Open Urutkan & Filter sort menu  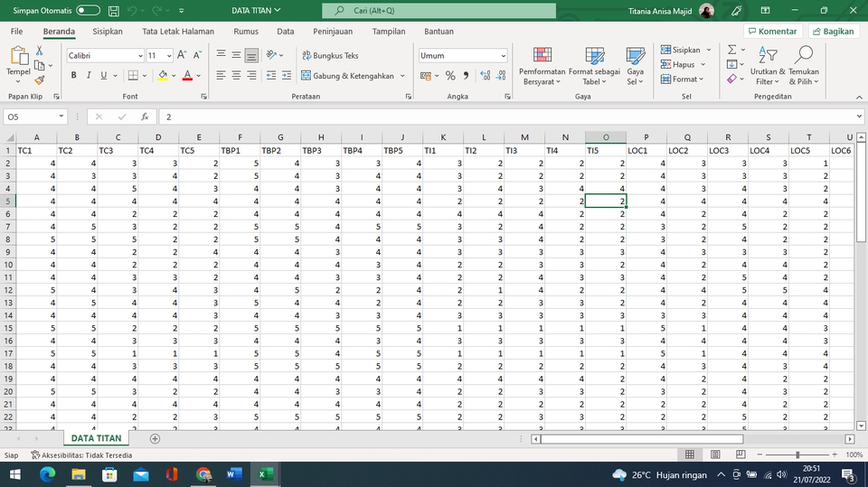pyautogui.click(x=768, y=67)
